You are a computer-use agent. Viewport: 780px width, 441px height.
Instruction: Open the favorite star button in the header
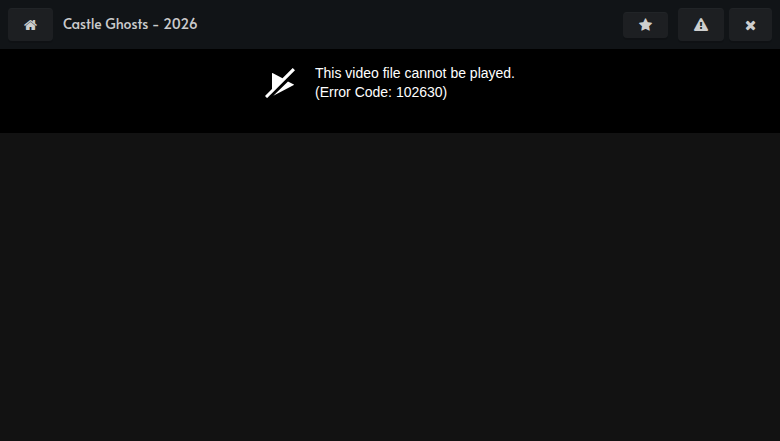click(645, 25)
